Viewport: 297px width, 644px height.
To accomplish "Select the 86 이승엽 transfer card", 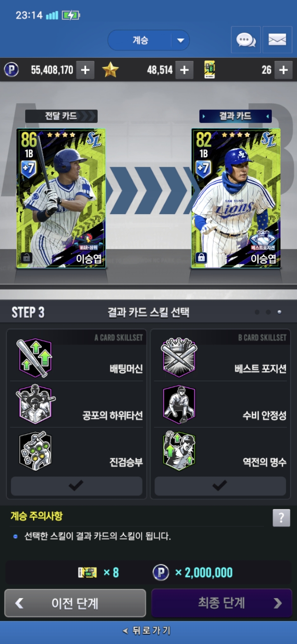I will (x=61, y=199).
